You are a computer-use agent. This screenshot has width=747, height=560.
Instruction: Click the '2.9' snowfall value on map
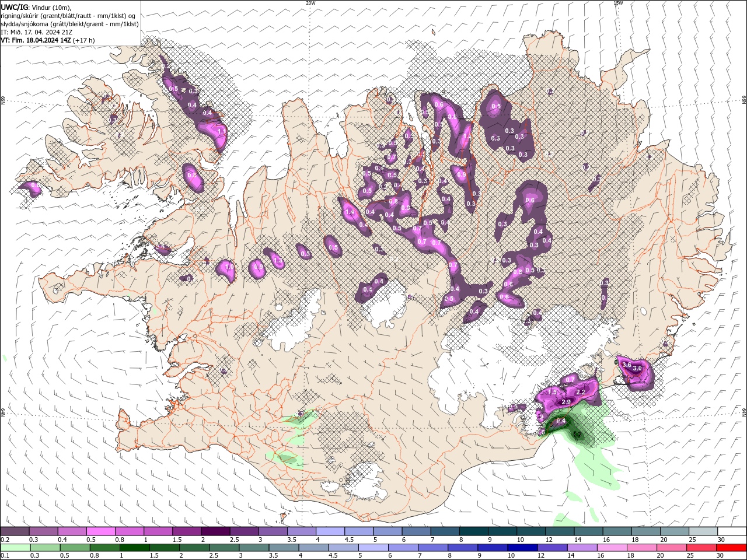point(566,402)
